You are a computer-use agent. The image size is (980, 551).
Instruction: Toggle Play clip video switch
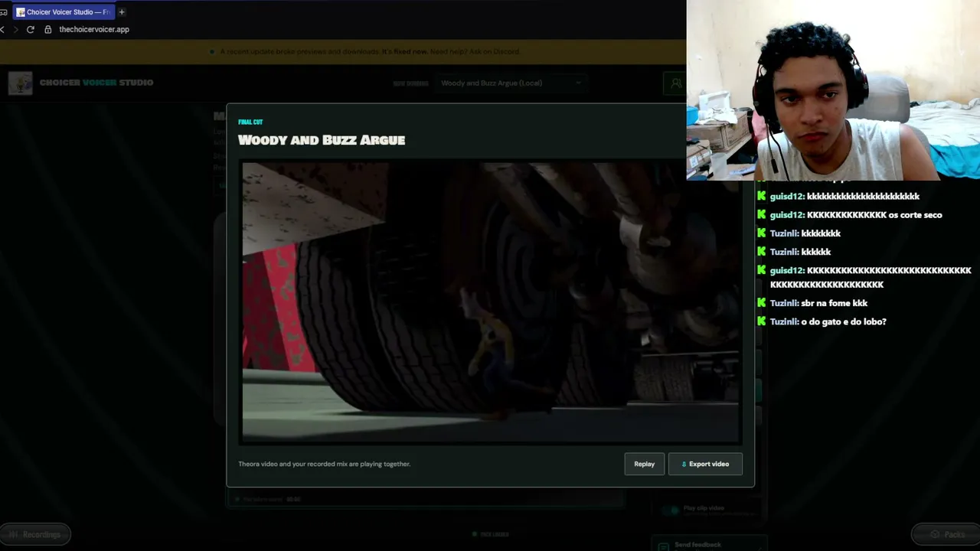[671, 510]
